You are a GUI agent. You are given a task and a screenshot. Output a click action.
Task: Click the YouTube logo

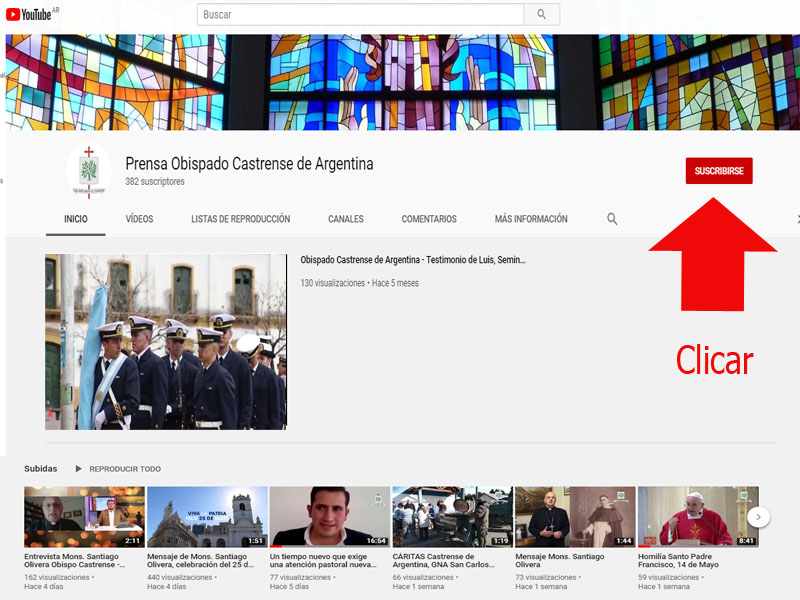click(x=29, y=14)
